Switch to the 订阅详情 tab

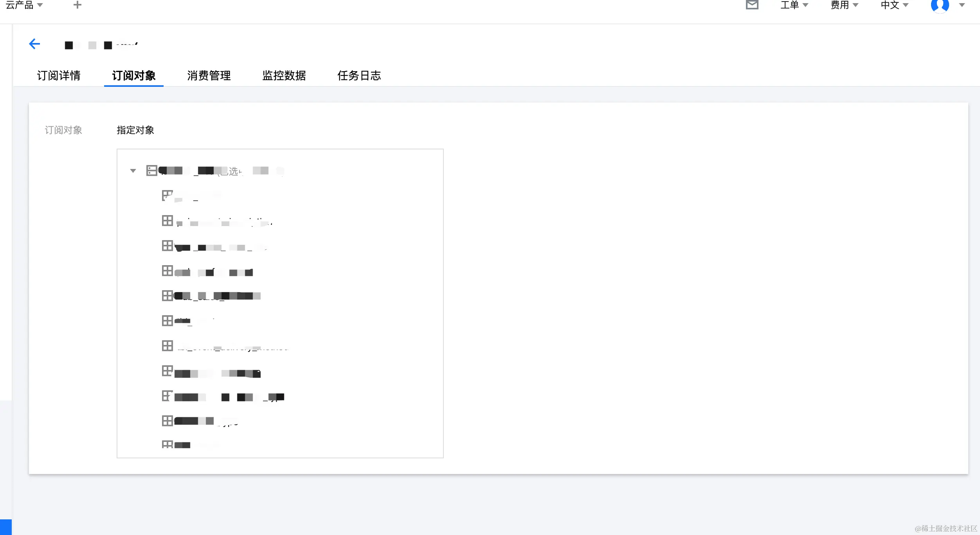click(59, 75)
